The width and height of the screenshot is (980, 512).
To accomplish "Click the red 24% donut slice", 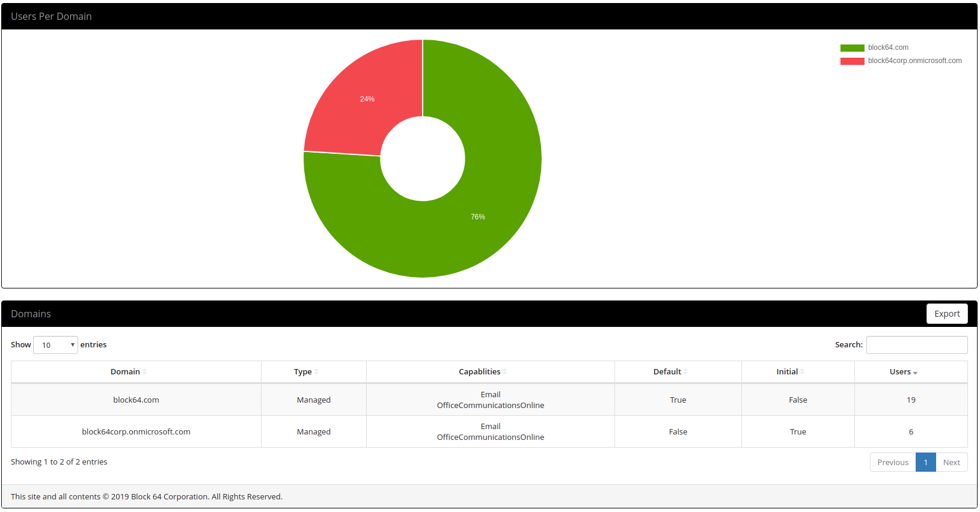I will click(x=367, y=99).
